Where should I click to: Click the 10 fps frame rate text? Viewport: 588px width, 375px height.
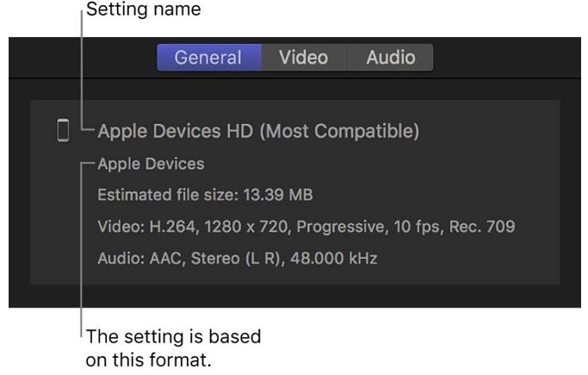pos(417,226)
